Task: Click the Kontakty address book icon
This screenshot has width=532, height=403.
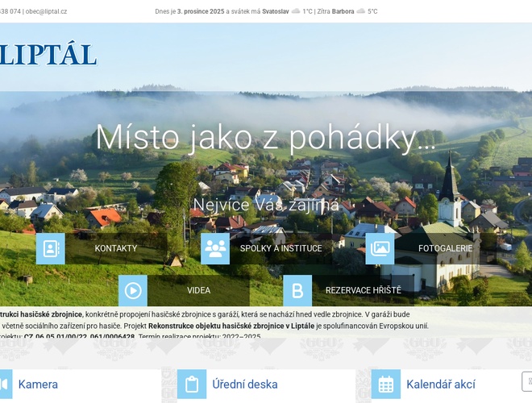Action: click(x=50, y=248)
